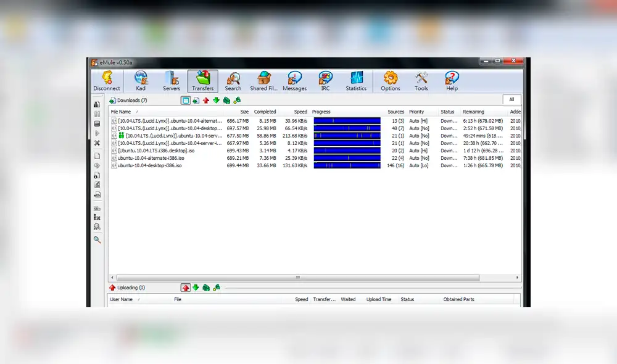617x364 pixels.
Task: Switch to the Servers view
Action: (x=172, y=80)
